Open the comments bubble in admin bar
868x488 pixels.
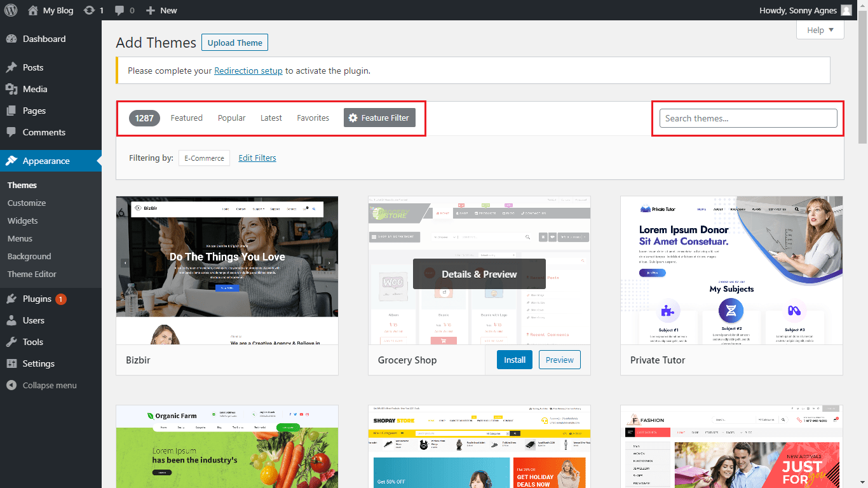point(119,10)
